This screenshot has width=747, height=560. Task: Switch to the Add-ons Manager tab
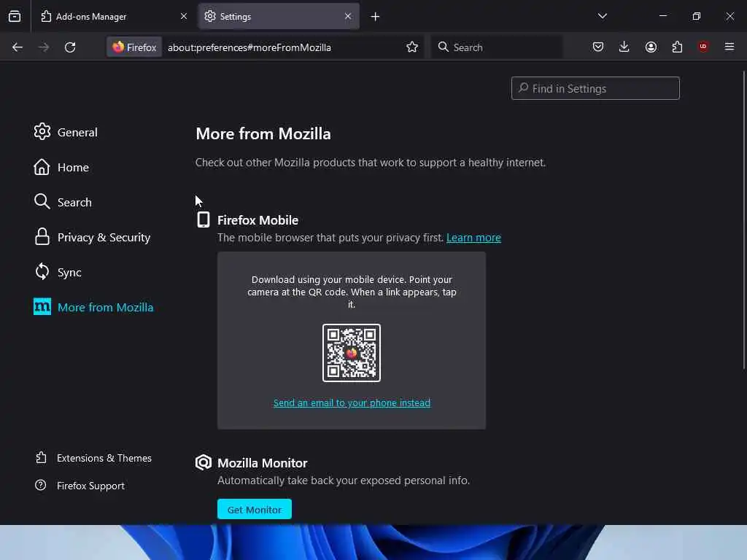[x=115, y=16]
